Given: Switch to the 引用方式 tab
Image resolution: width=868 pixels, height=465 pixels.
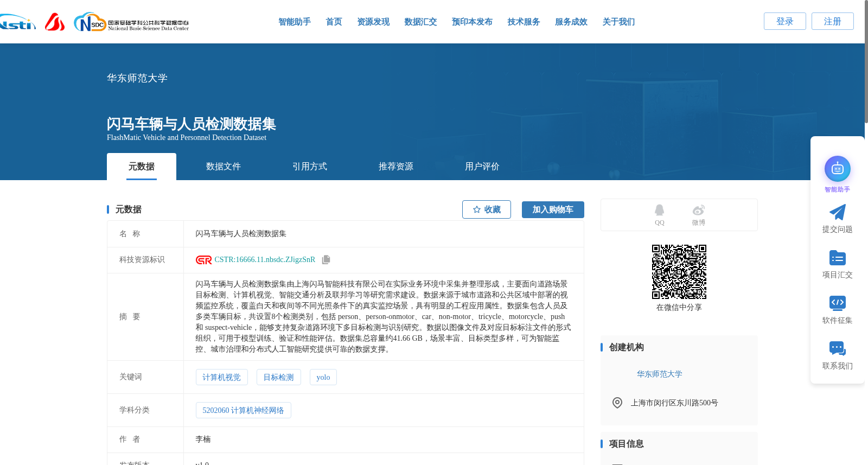Looking at the screenshot, I should 310,167.
